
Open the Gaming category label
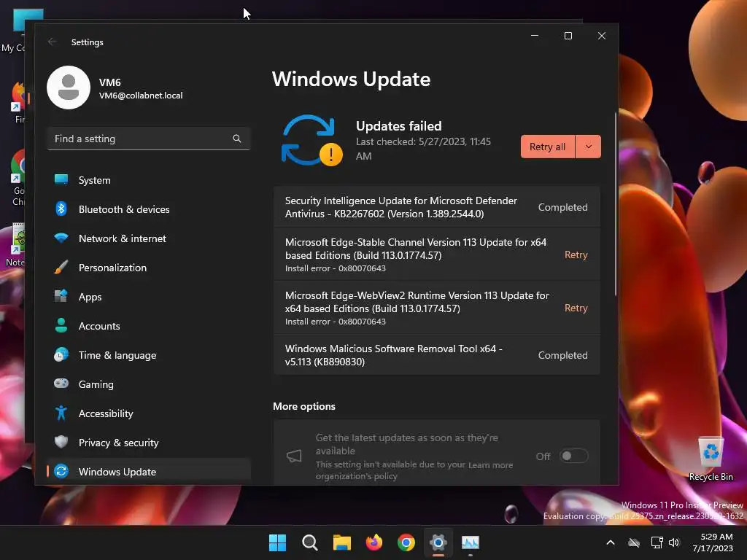pyautogui.click(x=96, y=384)
